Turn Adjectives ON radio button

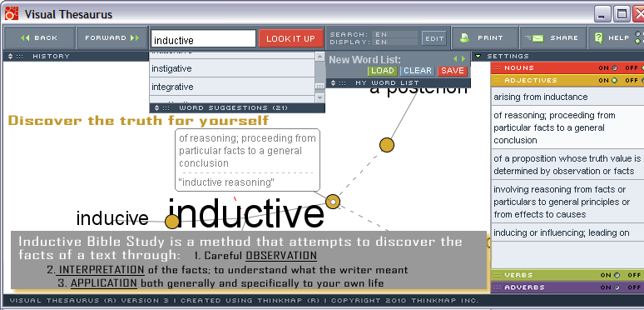tap(614, 81)
